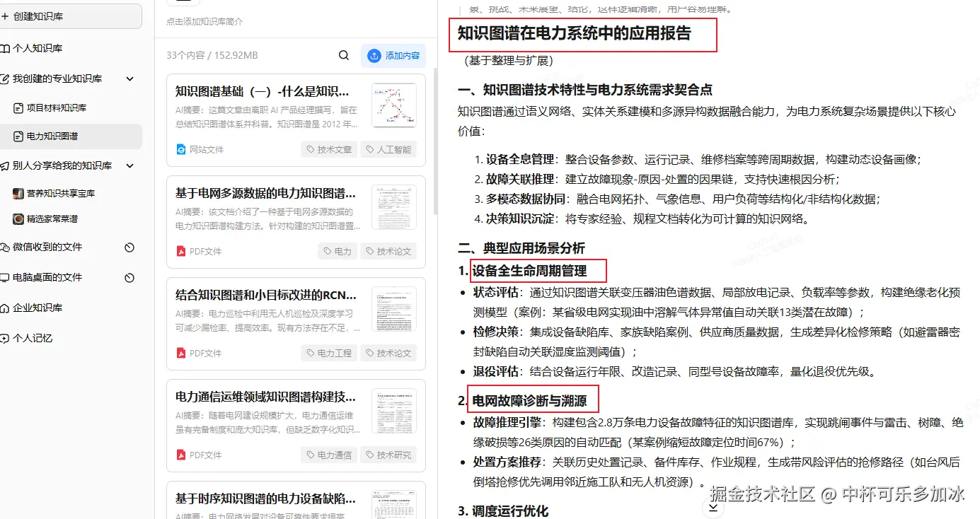The image size is (980, 519).
Task: Click the bullet text 检修决策
Action: click(x=495, y=332)
